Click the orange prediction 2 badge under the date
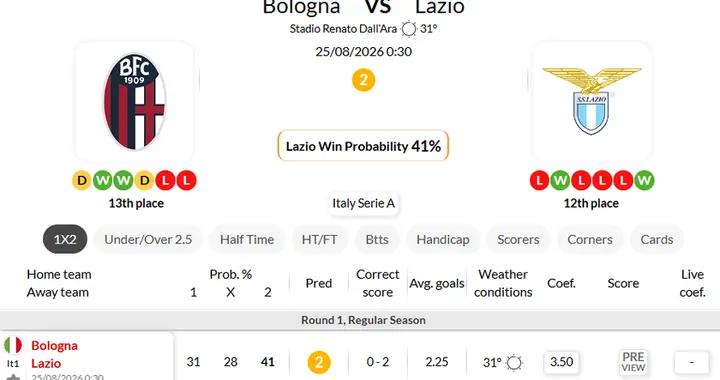Screen dimensions: 720x380 363,80
